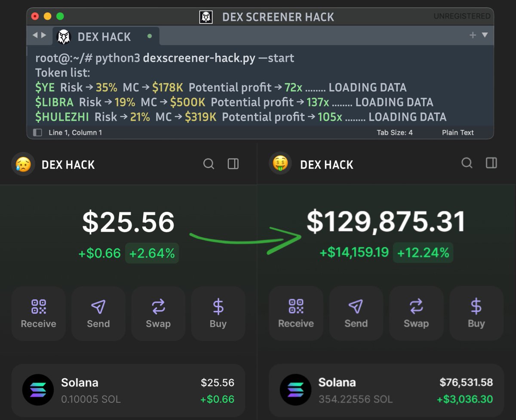Click Buy in the right wallet
516x420 pixels.
click(476, 313)
